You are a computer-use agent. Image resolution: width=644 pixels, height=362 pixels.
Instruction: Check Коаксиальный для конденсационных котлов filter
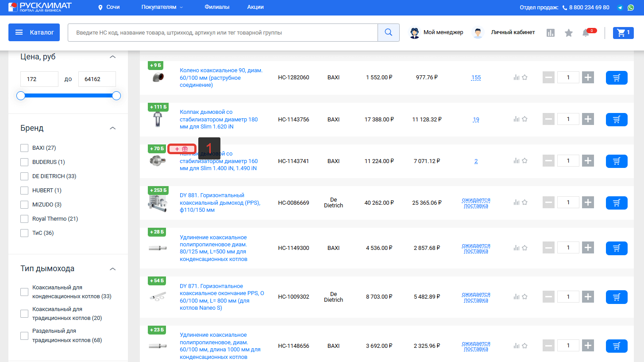24,292
